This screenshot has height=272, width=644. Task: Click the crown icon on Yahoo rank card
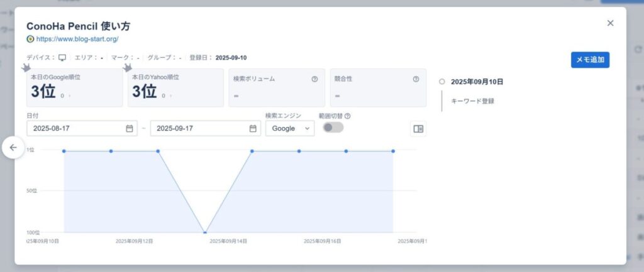coord(128,67)
